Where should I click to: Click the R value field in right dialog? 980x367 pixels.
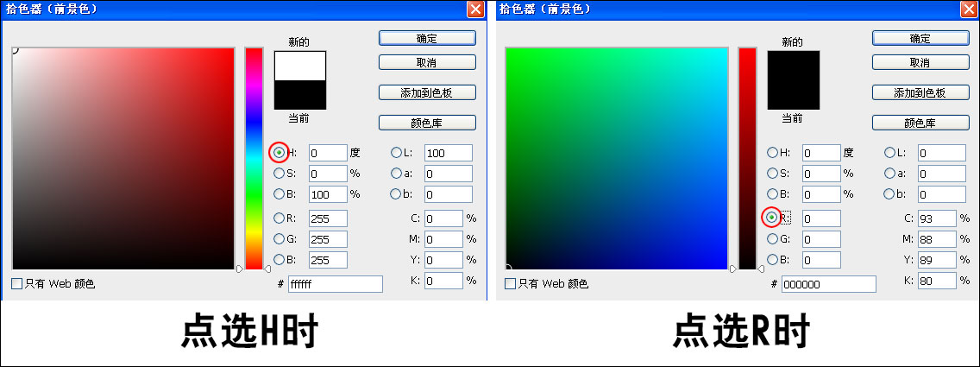tap(822, 218)
